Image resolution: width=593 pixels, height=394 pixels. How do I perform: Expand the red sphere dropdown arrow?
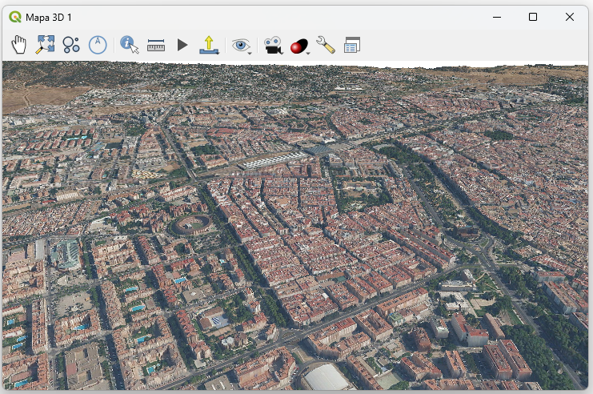coord(308,53)
